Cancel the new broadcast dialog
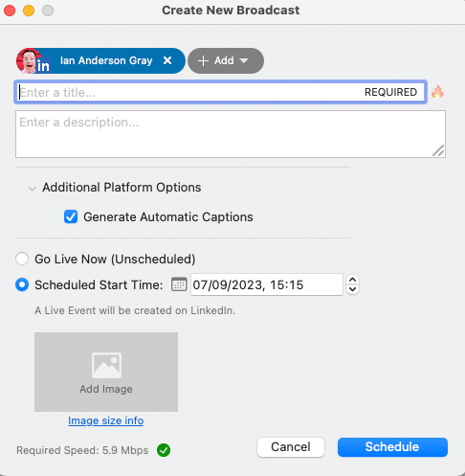 pos(291,447)
